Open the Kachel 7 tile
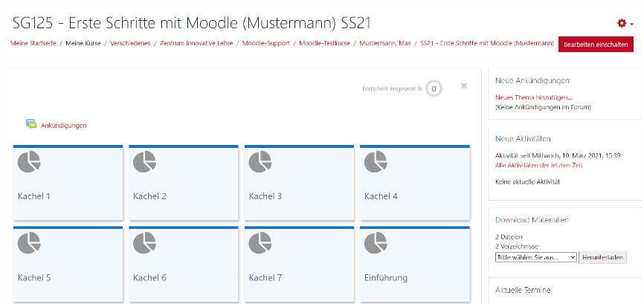This screenshot has width=644, height=304. point(298,264)
